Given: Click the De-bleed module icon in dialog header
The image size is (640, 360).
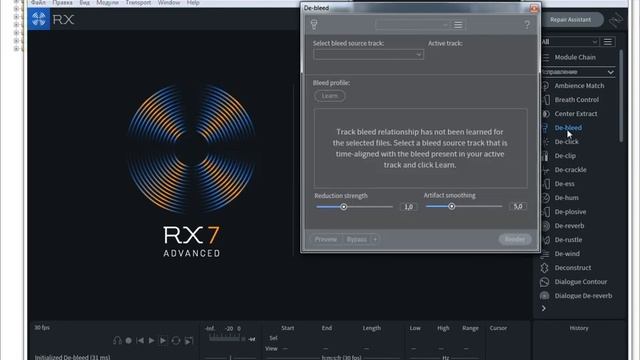Looking at the screenshot, I should (314, 24).
